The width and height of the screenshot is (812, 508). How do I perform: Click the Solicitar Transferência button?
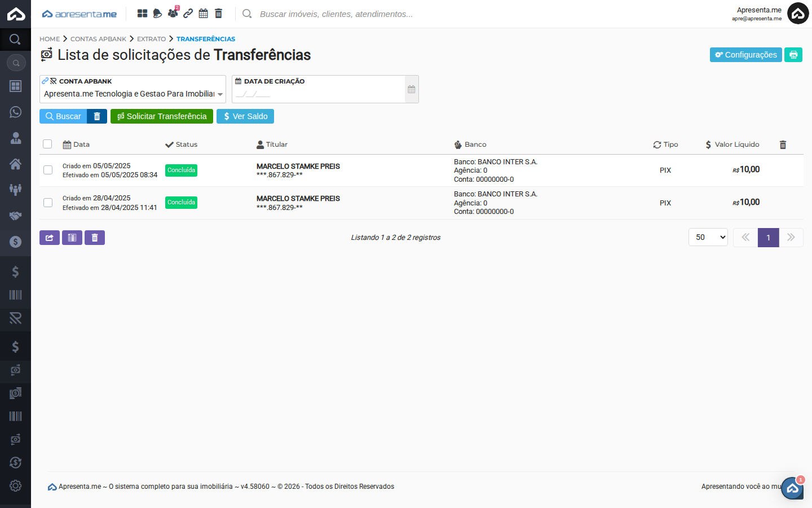pos(162,116)
